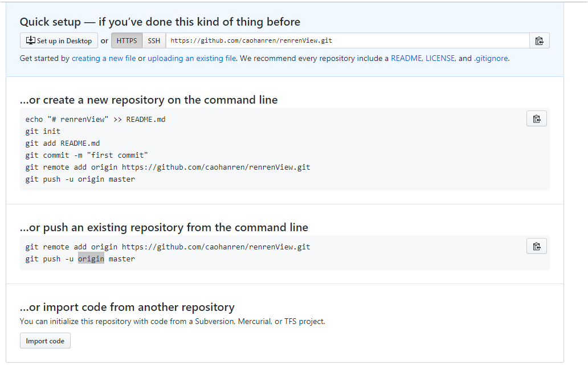Click the highlighted word origin in push command
Screen dimensions: 588x365
coord(91,259)
